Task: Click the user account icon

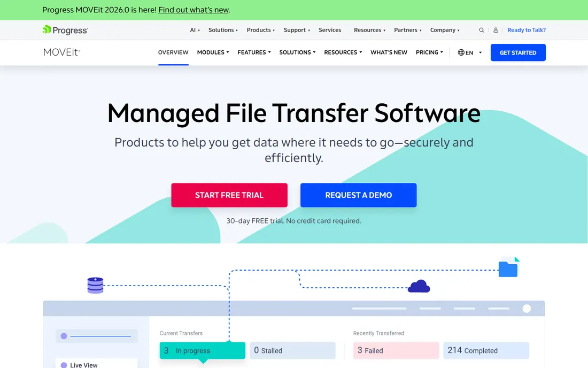Action: [x=496, y=30]
